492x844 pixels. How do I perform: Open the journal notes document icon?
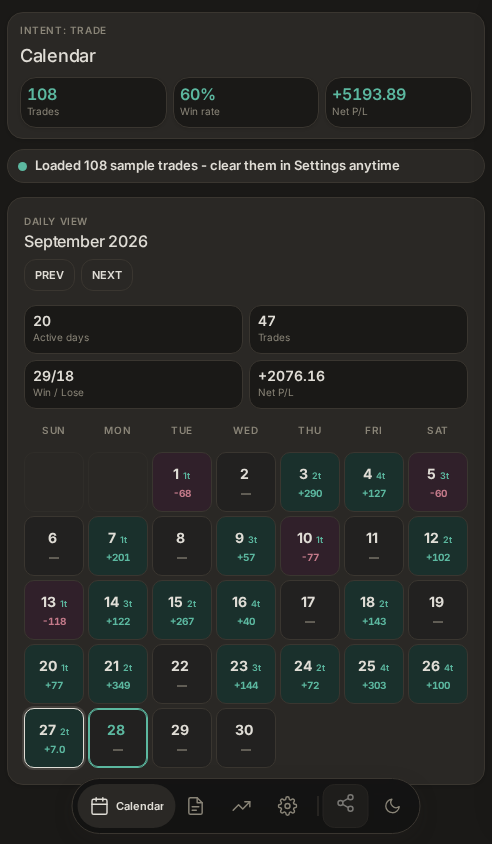click(x=195, y=806)
